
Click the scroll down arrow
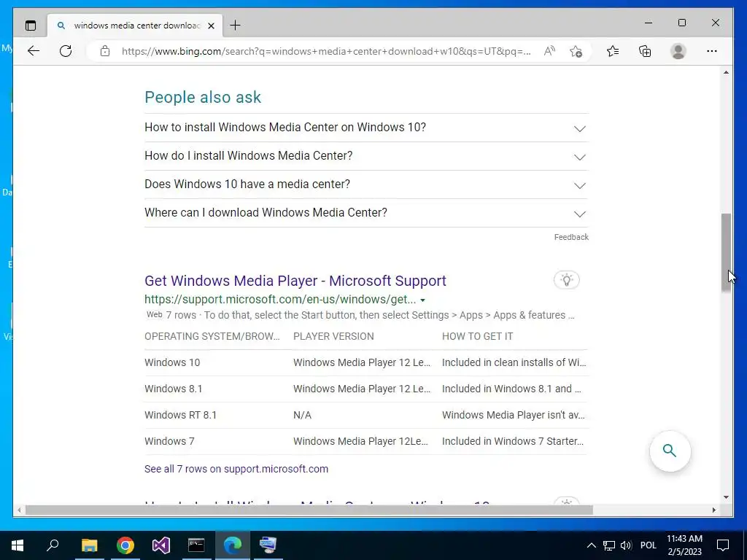tap(726, 497)
